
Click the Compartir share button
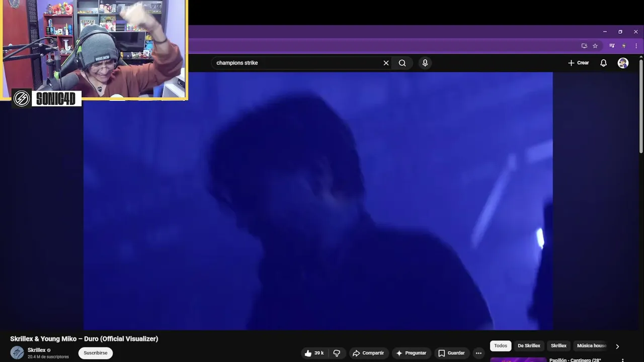coord(368,353)
